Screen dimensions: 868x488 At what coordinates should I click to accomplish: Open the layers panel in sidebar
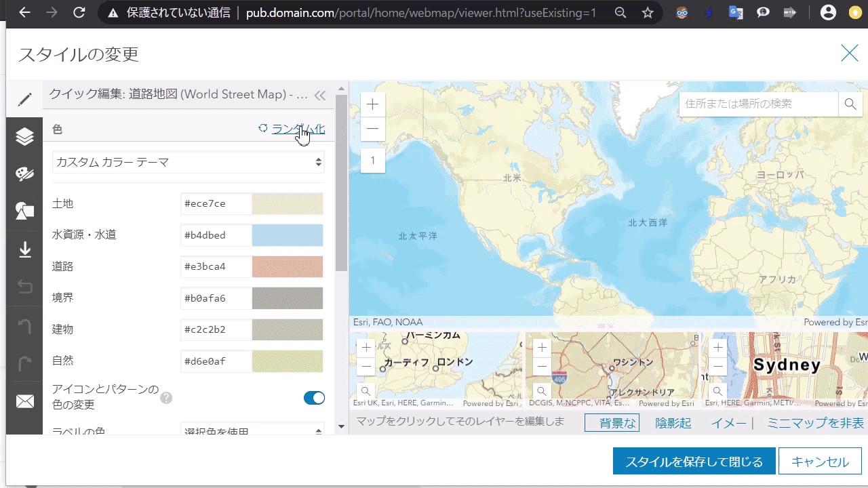coord(24,137)
